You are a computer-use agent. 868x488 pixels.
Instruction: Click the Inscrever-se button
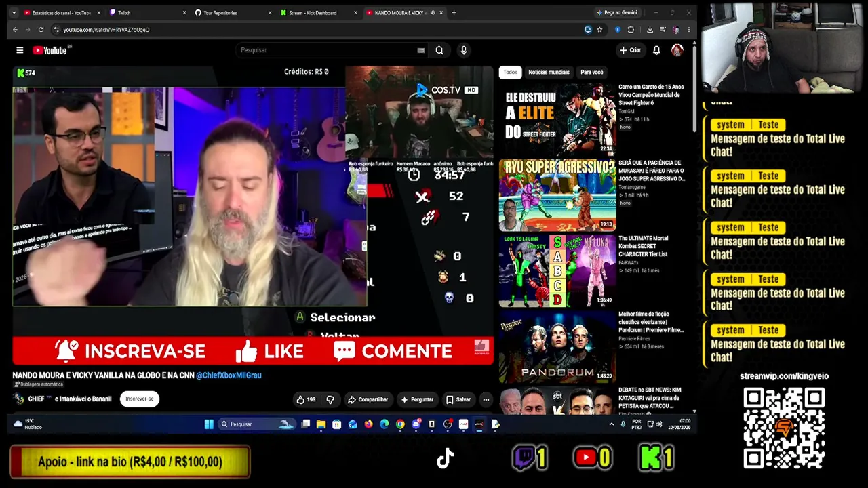pyautogui.click(x=139, y=399)
